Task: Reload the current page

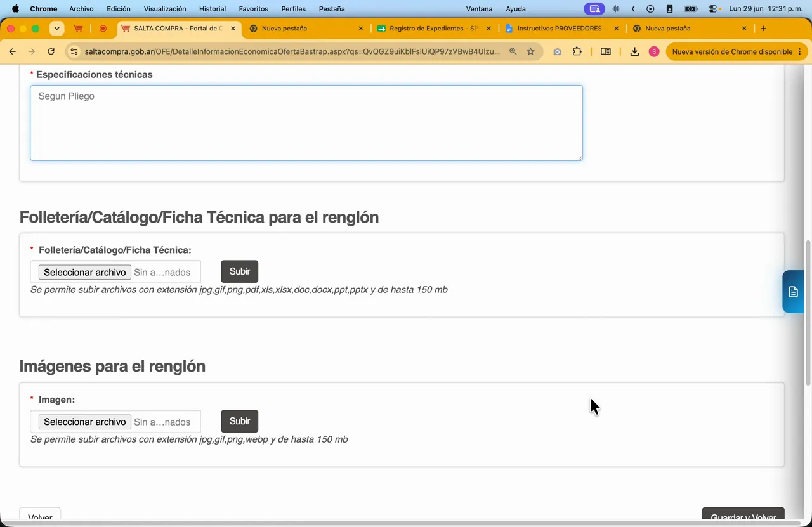Action: [51, 51]
